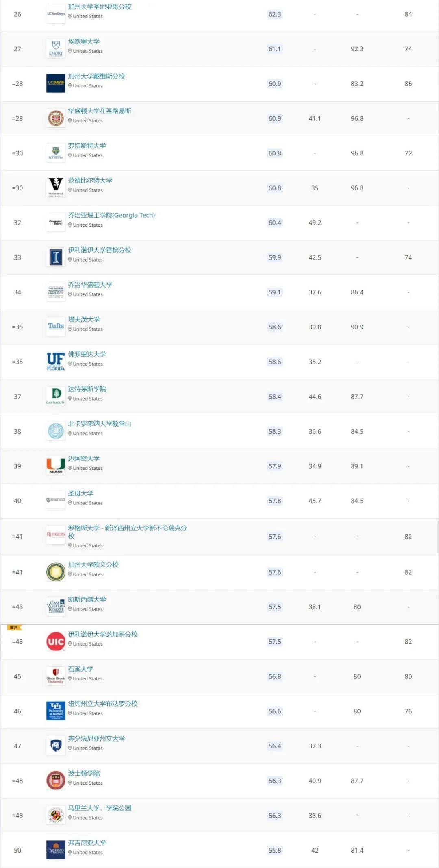Click the University at Buffalo logo
The width and height of the screenshot is (439, 868).
pos(56,711)
